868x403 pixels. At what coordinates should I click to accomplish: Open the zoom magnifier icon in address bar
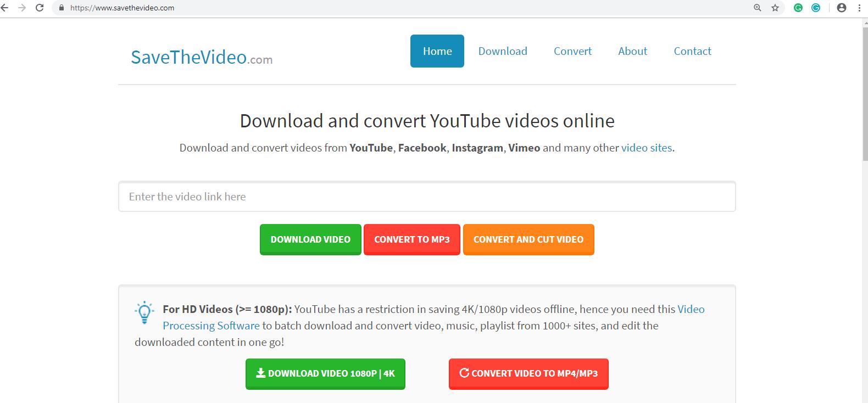[x=758, y=8]
